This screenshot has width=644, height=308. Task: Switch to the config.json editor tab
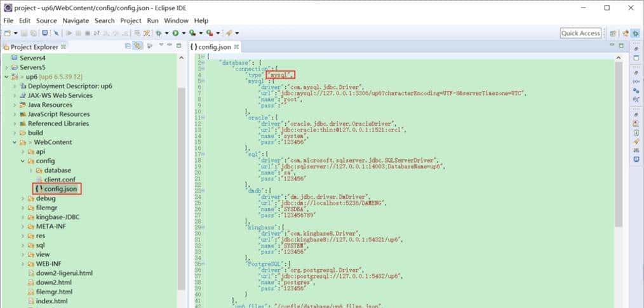pyautogui.click(x=215, y=46)
